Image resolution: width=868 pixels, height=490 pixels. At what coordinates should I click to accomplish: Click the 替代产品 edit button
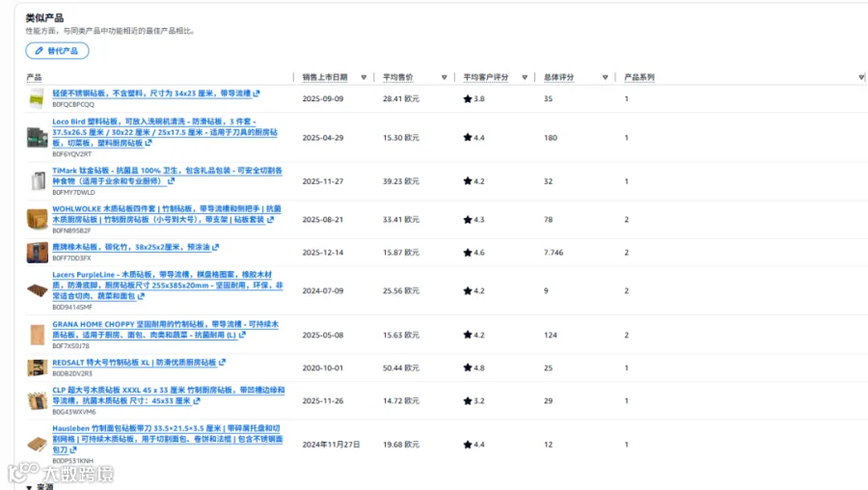coord(57,50)
